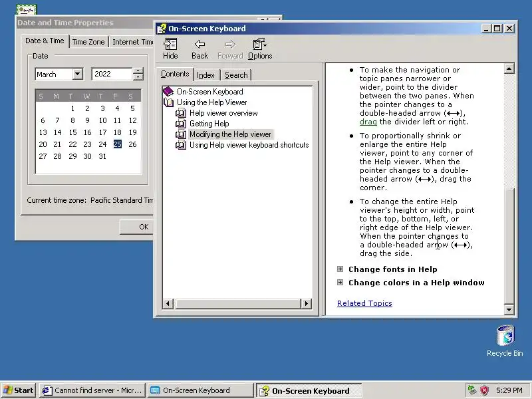Switch to the Search tab
The width and height of the screenshot is (532, 399).
tap(236, 75)
